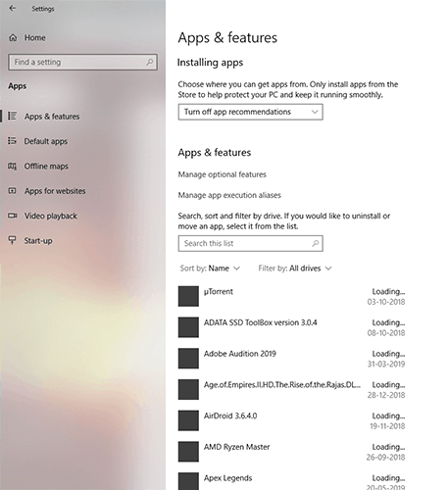Click the Apps & features sidebar icon
The width and height of the screenshot is (448, 490).
12,116
